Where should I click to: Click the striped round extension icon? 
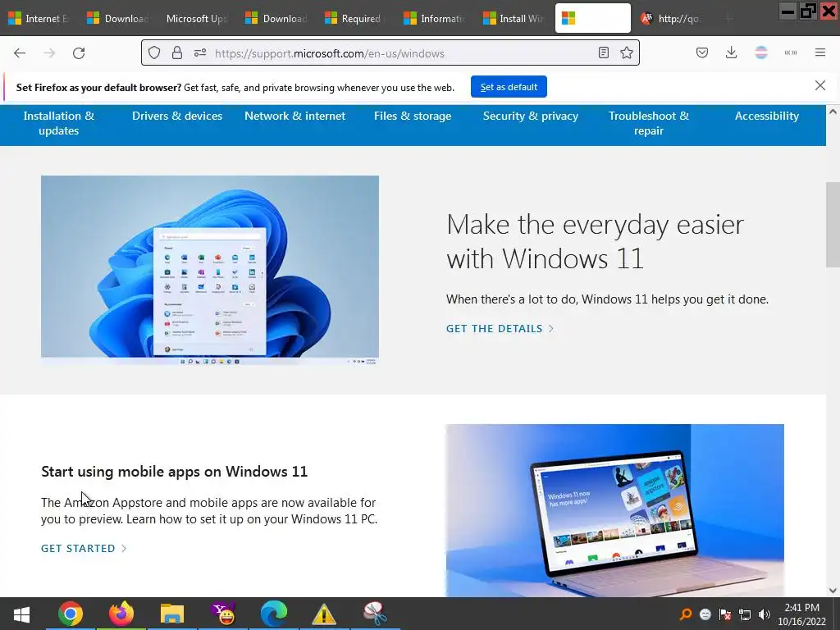click(760, 53)
